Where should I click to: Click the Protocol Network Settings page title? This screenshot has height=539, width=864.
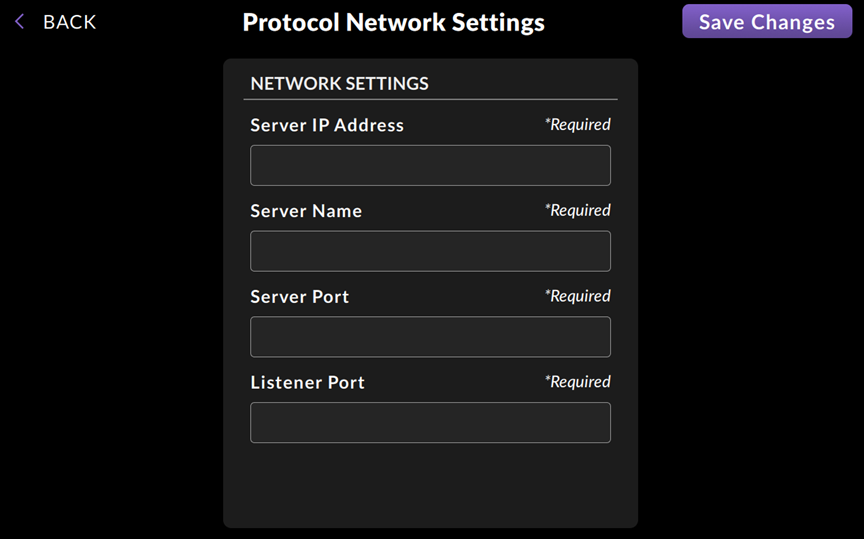[393, 23]
